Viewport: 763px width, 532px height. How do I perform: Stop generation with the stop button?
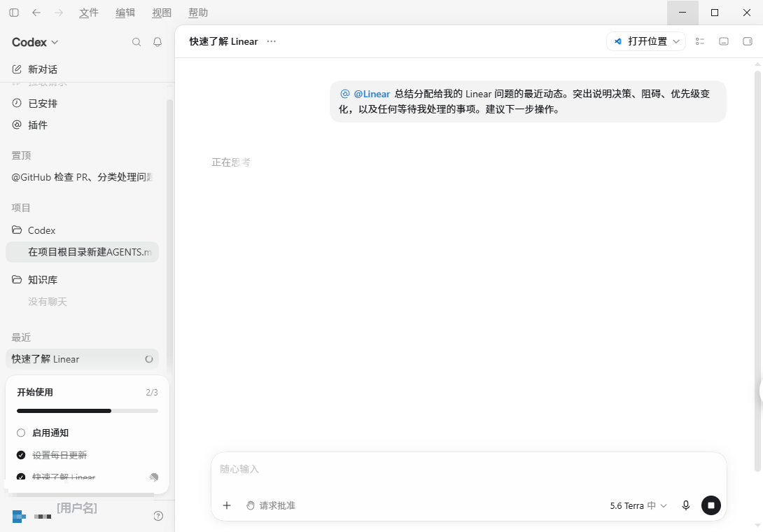pos(711,505)
